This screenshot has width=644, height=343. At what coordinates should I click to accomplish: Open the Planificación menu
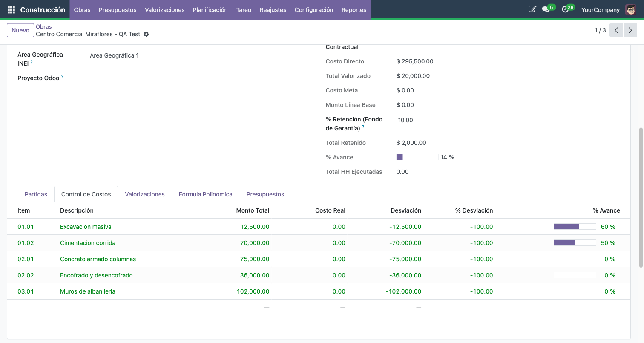tap(210, 9)
